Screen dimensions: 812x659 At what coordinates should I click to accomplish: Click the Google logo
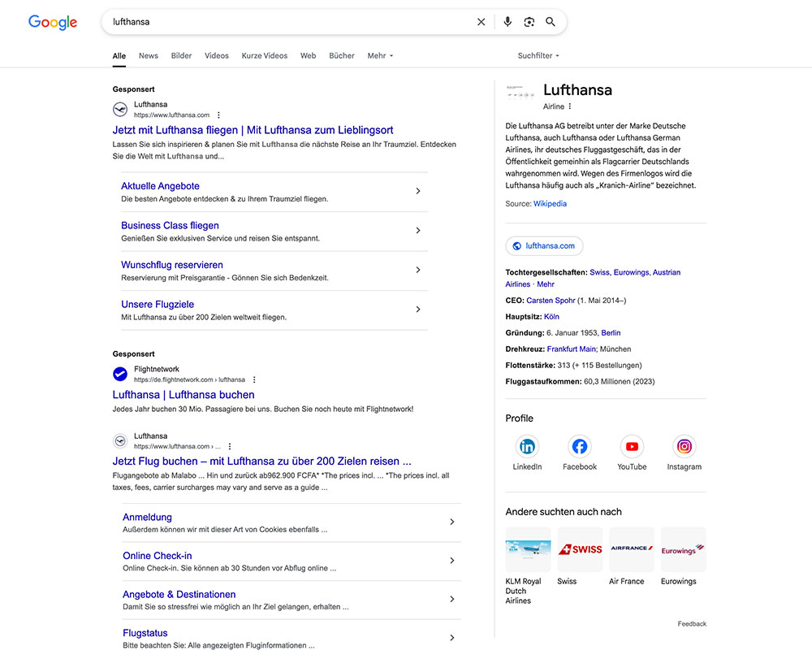coord(53,22)
